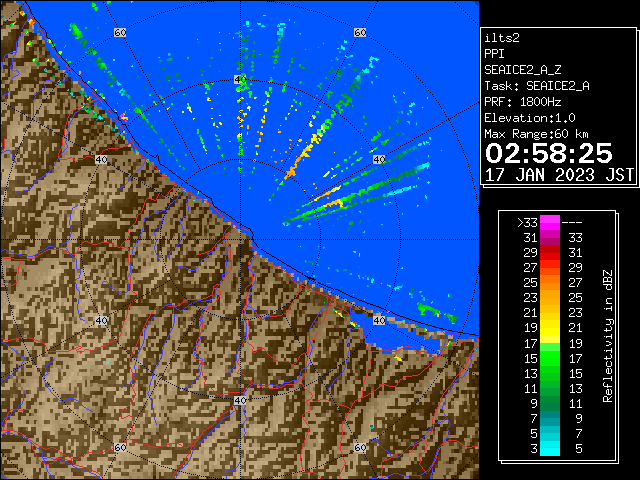Click the 'Elevation:1.0' text

click(530, 118)
